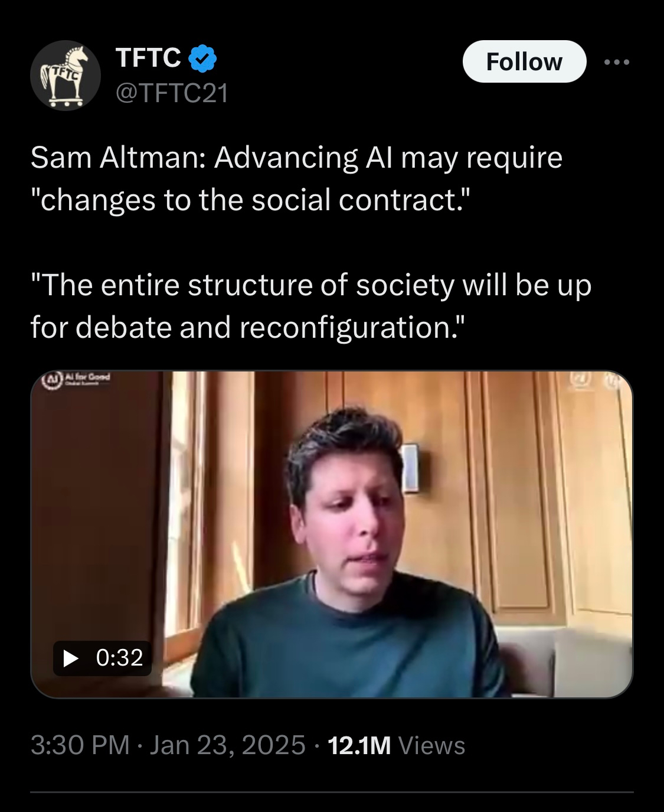Tap the circular AI logo watermark in video
The image size is (664, 812).
[54, 379]
